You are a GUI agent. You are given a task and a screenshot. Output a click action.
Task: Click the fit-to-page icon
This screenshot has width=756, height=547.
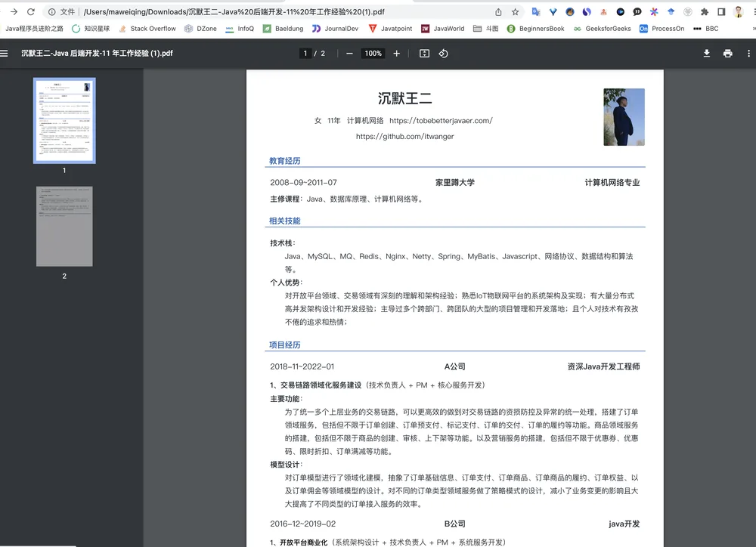424,54
